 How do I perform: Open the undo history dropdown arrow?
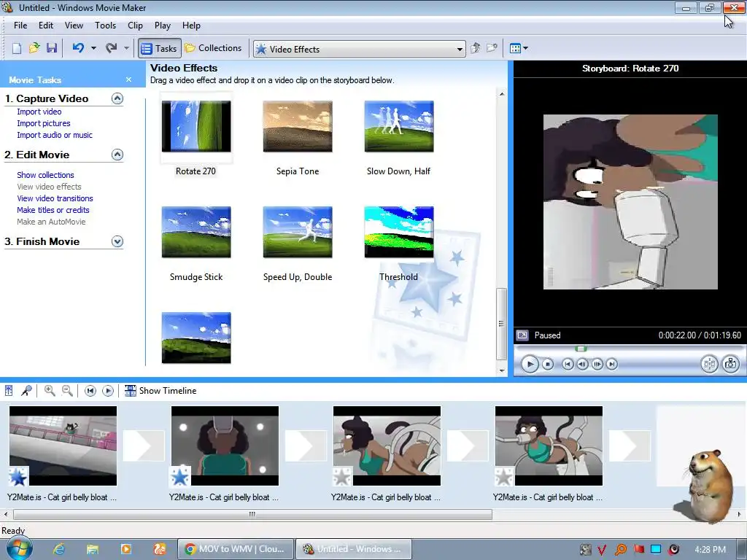point(93,48)
